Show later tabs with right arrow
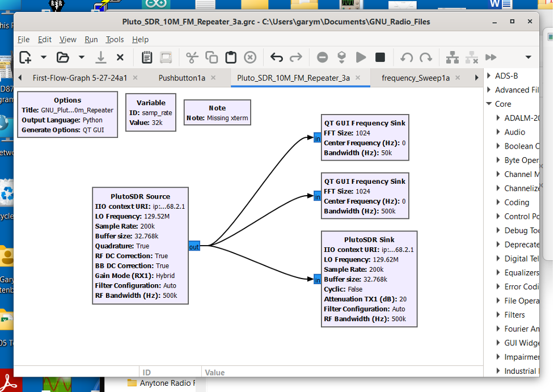554x392 pixels. click(x=477, y=78)
